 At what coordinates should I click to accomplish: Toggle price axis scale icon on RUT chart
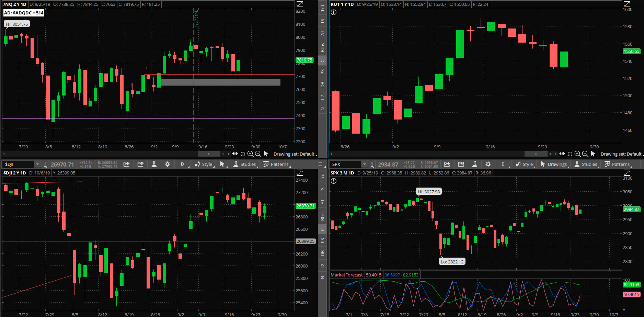pos(627,4)
